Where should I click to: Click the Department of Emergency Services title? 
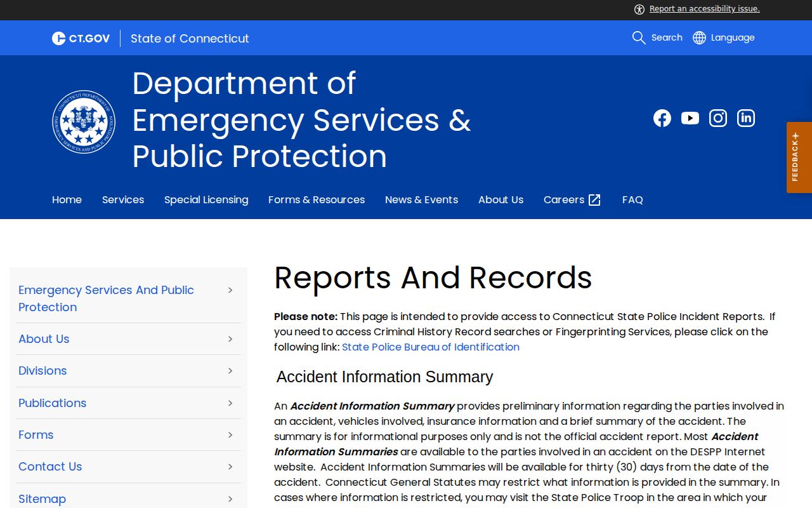(301, 119)
